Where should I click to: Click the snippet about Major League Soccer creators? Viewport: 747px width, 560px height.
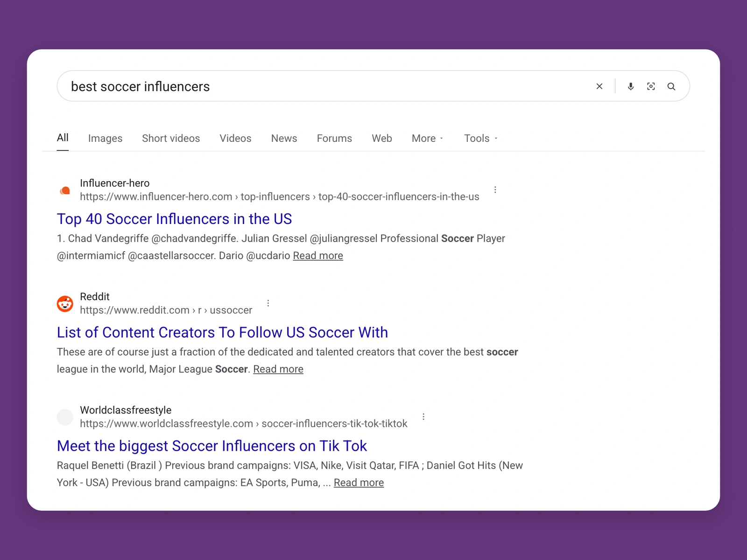287,360
